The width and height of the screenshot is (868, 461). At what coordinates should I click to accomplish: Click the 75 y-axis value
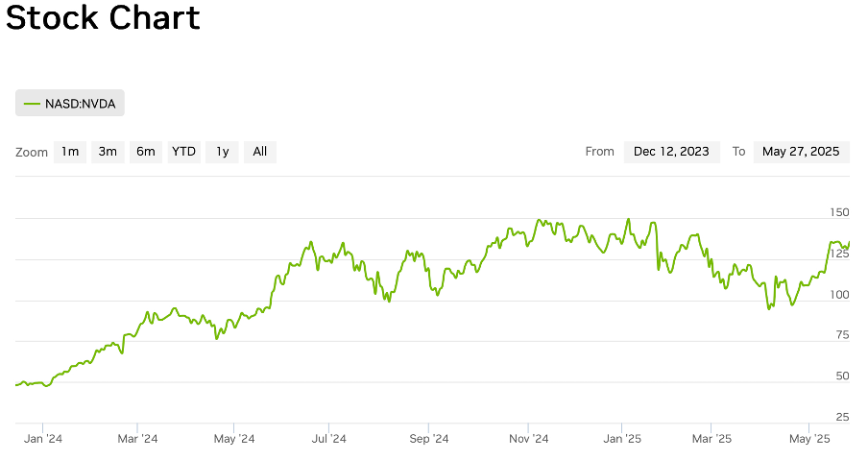pos(842,335)
